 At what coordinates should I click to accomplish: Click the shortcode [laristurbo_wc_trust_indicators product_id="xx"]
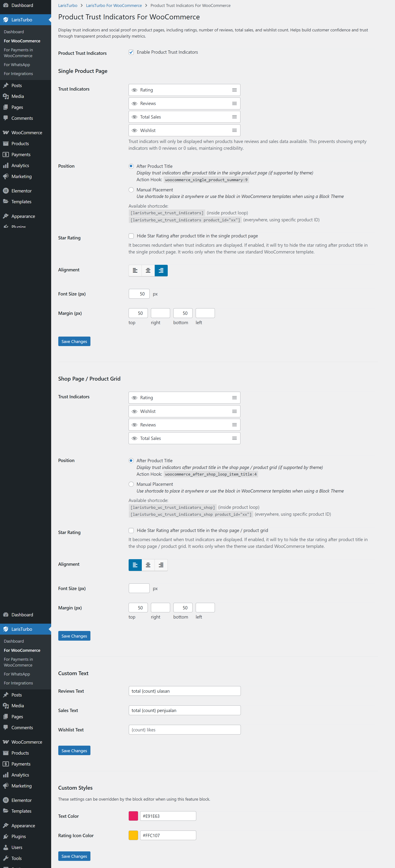click(x=185, y=220)
